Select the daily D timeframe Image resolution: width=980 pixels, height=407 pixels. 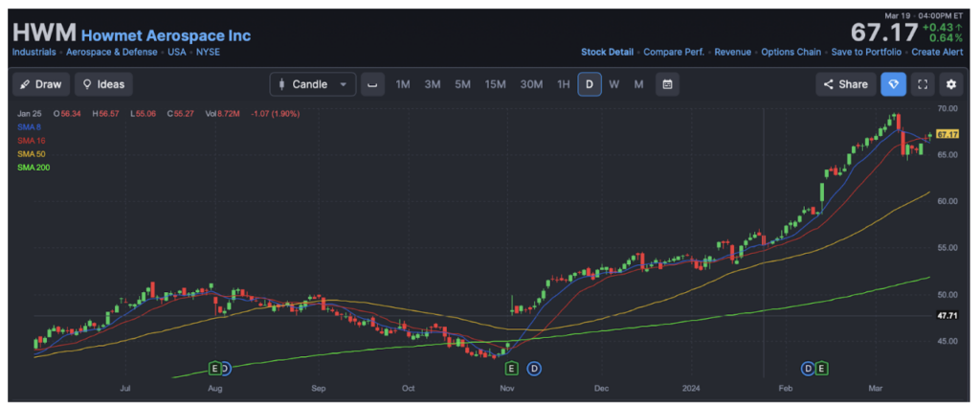point(590,84)
